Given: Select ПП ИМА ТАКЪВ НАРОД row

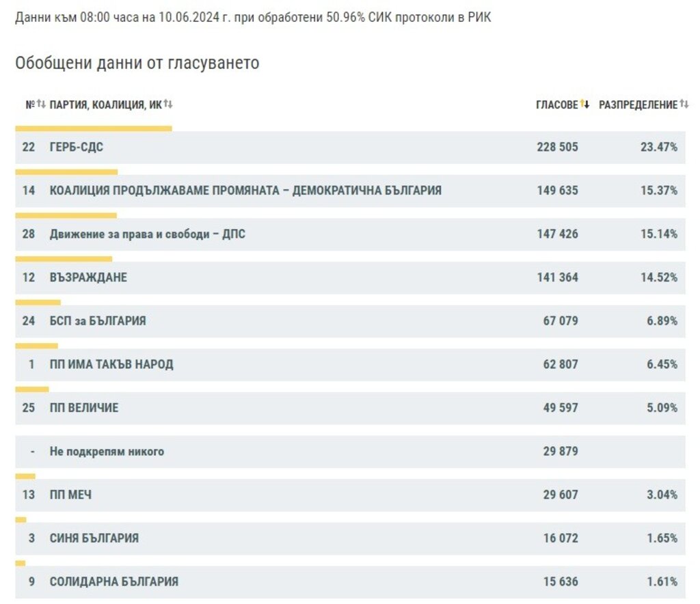Looking at the screenshot, I should click(x=111, y=364).
